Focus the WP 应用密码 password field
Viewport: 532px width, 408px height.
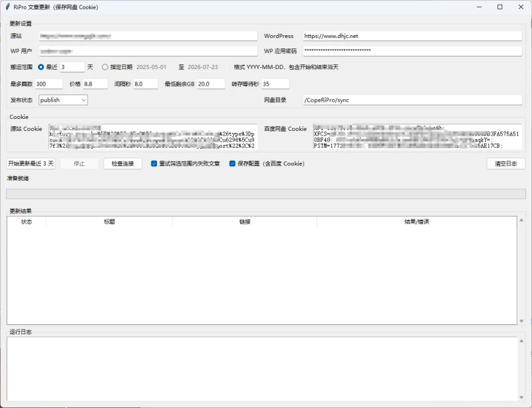pyautogui.click(x=412, y=51)
